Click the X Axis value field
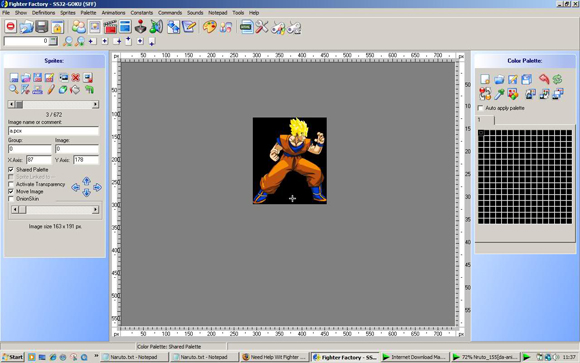 (x=39, y=160)
